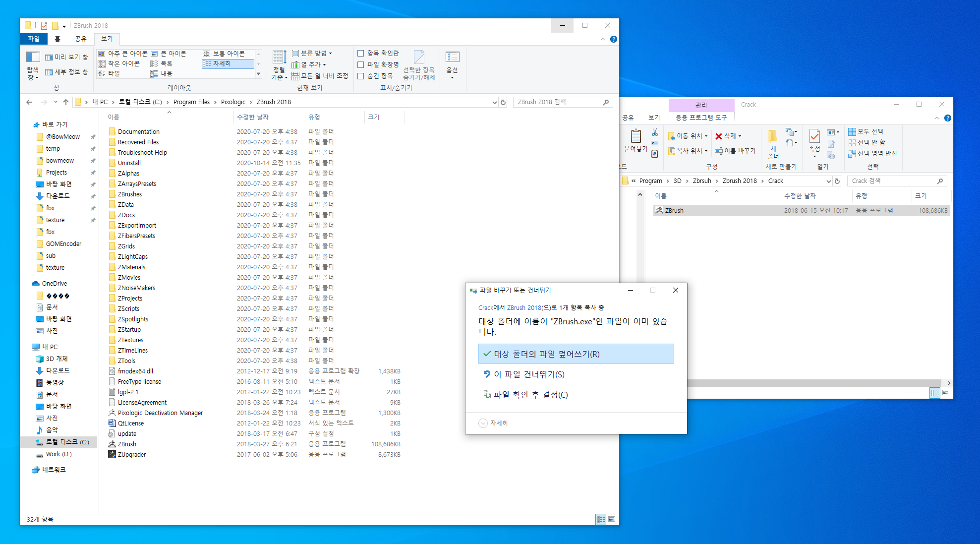
Task: Choose to skip this file (이 파일 건너뛰기)
Action: click(528, 374)
